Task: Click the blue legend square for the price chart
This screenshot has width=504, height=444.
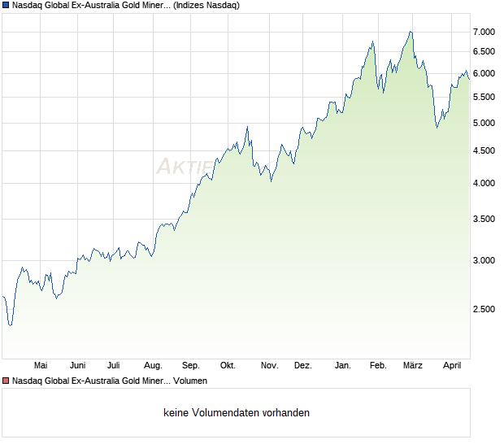Action: [x=6, y=5]
